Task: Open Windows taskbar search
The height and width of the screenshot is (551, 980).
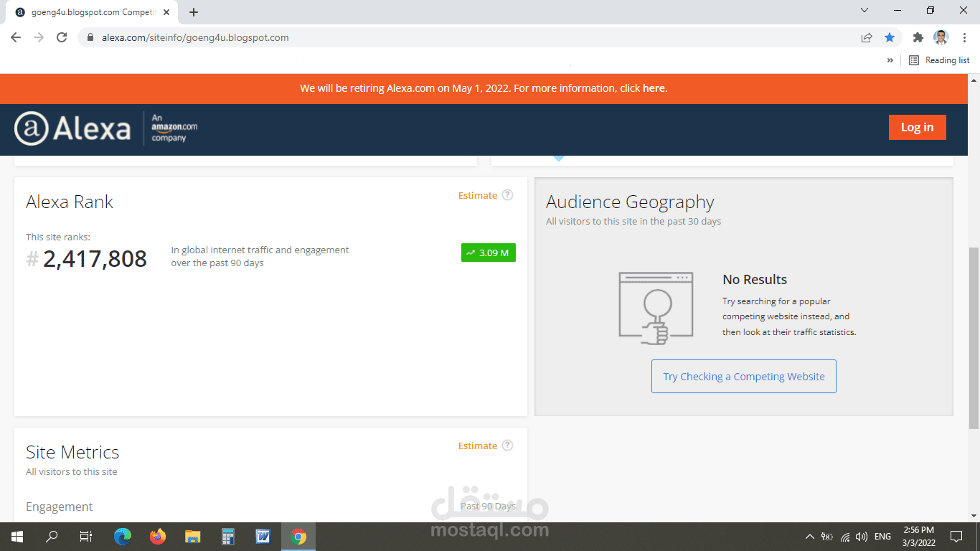Action: pos(52,537)
